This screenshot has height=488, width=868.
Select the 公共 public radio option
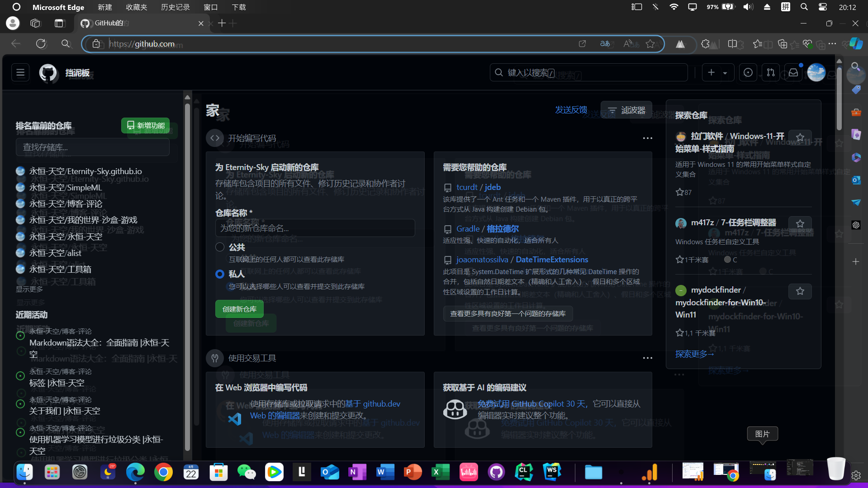220,247
